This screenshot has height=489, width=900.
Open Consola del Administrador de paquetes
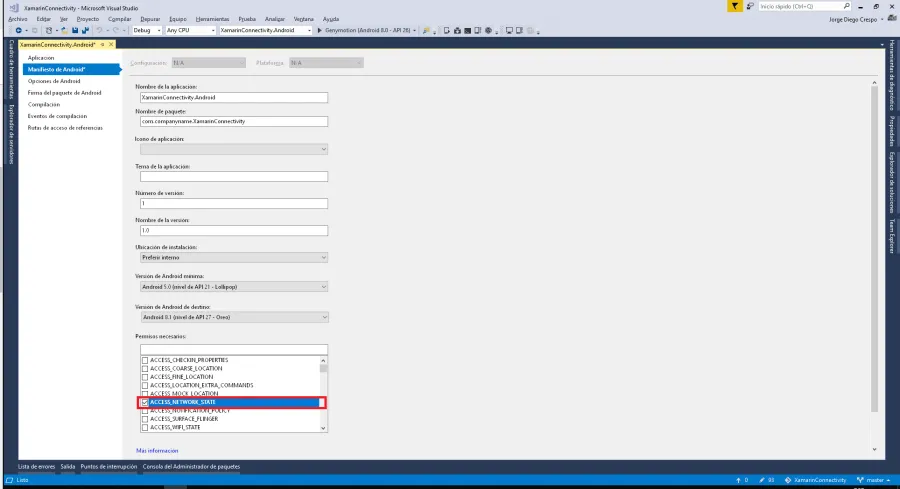tap(191, 467)
